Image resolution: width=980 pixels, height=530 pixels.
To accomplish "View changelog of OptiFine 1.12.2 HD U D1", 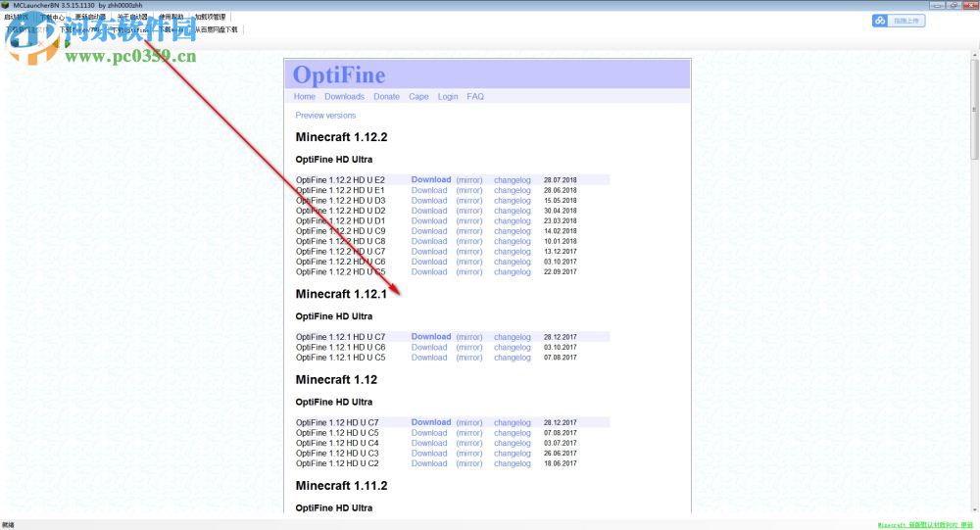I will 512,220.
